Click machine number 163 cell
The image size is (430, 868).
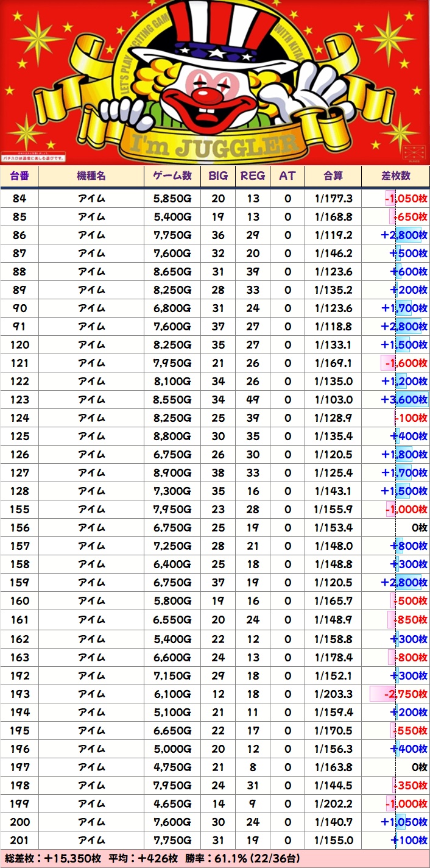coord(19,657)
